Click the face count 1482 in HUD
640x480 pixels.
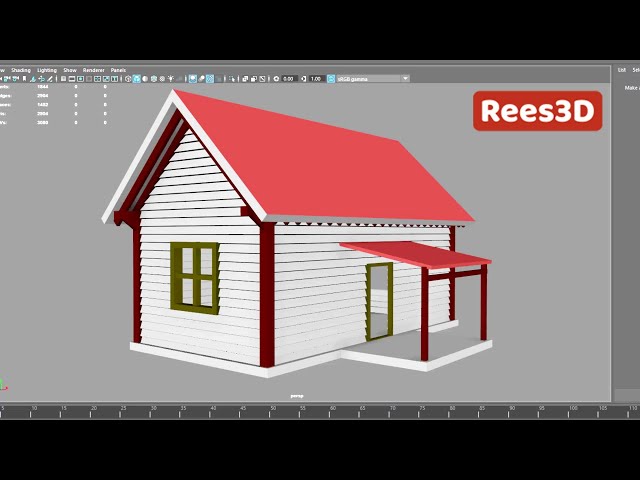click(x=42, y=104)
